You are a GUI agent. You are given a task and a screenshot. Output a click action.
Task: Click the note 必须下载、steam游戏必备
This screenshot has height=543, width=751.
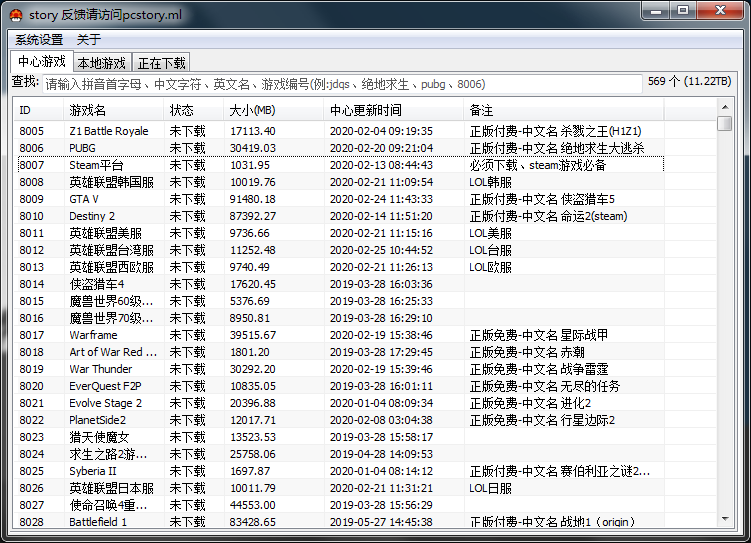[538, 165]
